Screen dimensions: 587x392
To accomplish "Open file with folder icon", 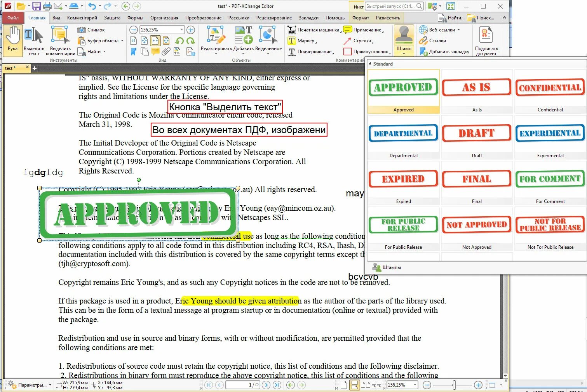I will coord(21,6).
